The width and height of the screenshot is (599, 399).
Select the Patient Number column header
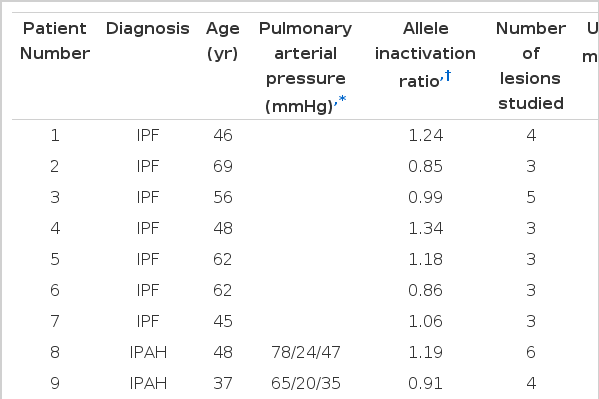point(55,41)
